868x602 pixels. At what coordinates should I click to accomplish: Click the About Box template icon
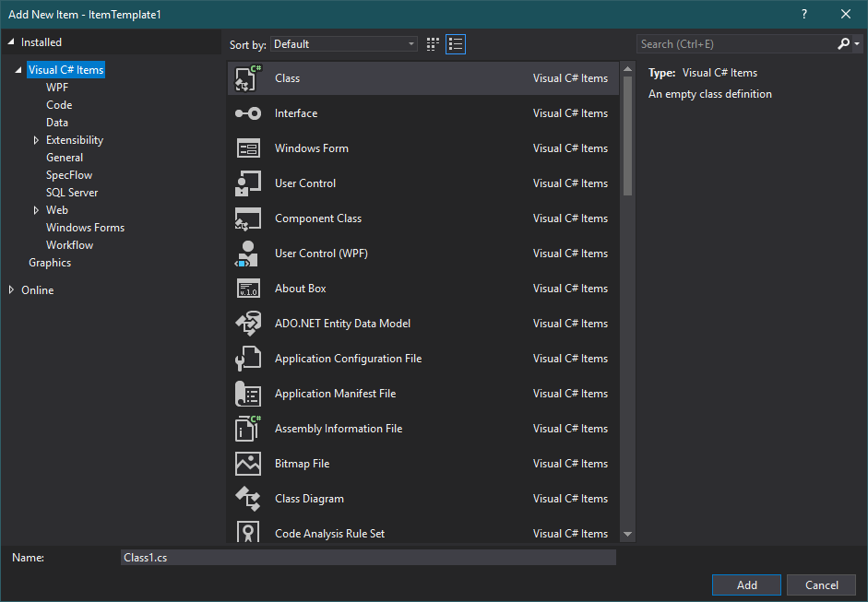tap(248, 289)
